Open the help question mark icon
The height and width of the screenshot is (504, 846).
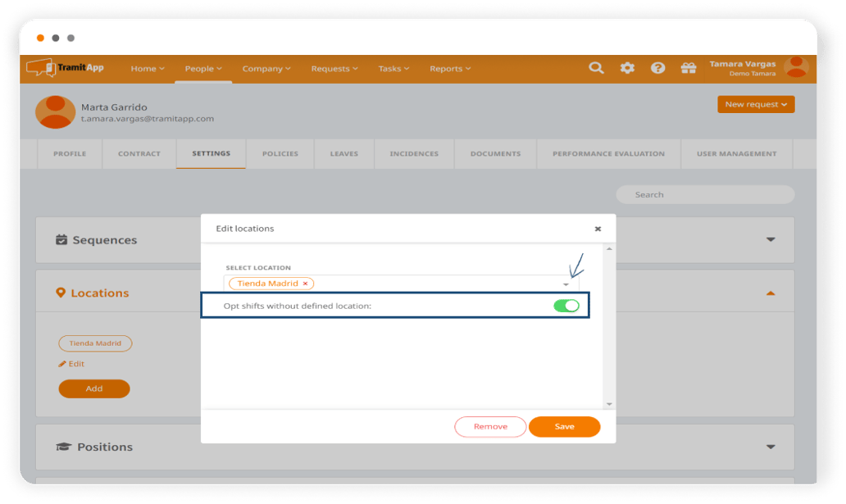click(657, 68)
